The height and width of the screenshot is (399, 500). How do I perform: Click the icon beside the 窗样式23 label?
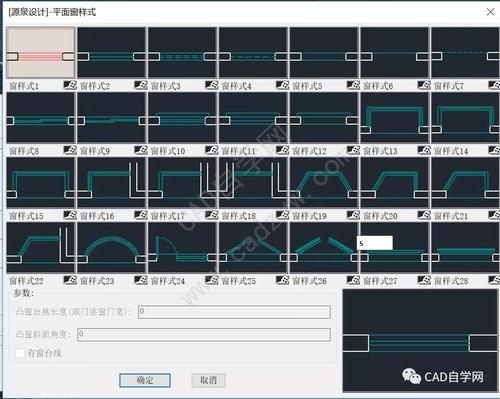pos(141,280)
